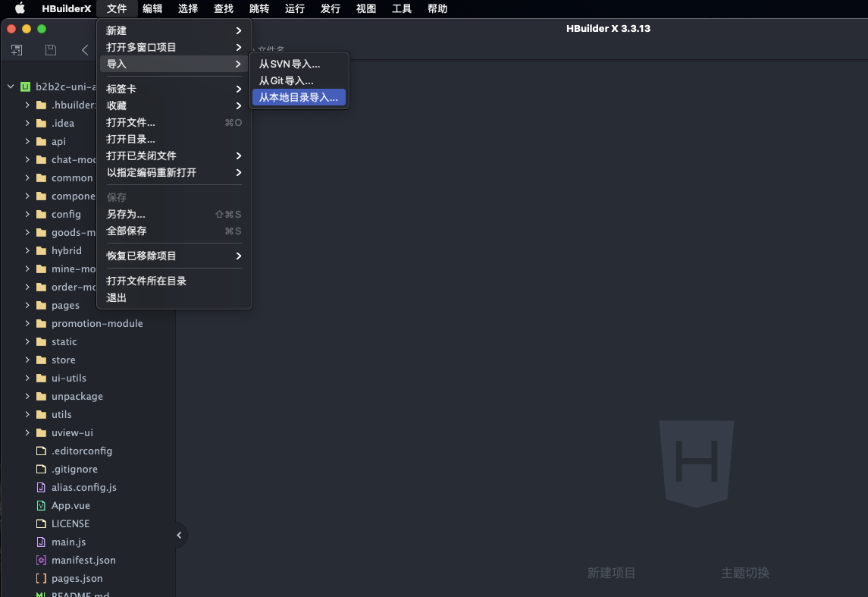Open the Apple menu
This screenshot has width=868, height=597.
point(20,8)
